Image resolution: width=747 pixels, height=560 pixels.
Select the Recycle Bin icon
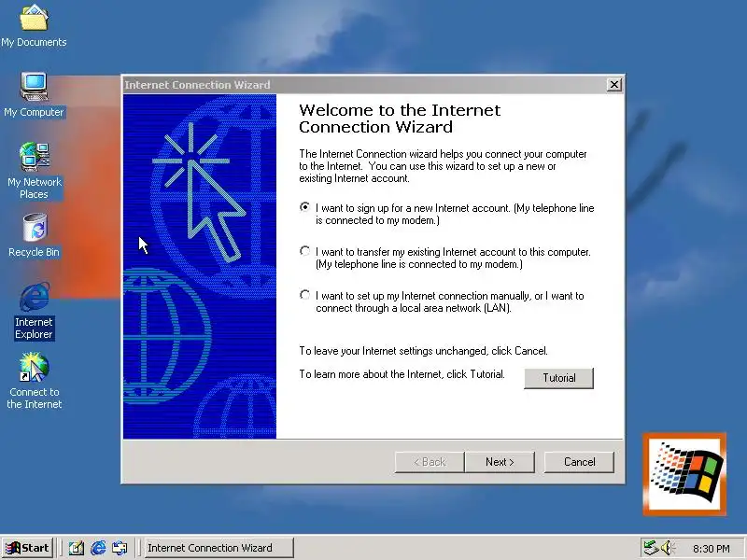(x=34, y=236)
